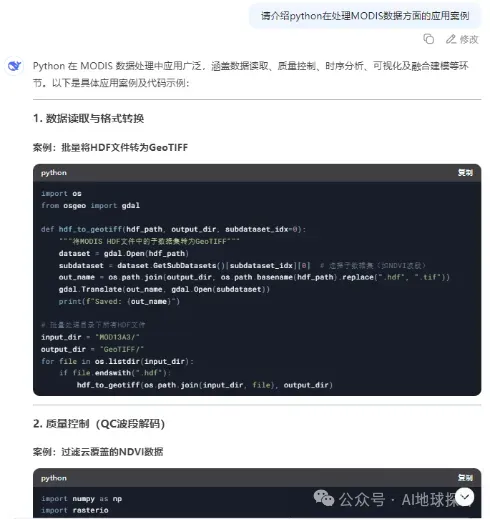
Task: Click the WeChat logo in the watermark
Action: (324, 498)
